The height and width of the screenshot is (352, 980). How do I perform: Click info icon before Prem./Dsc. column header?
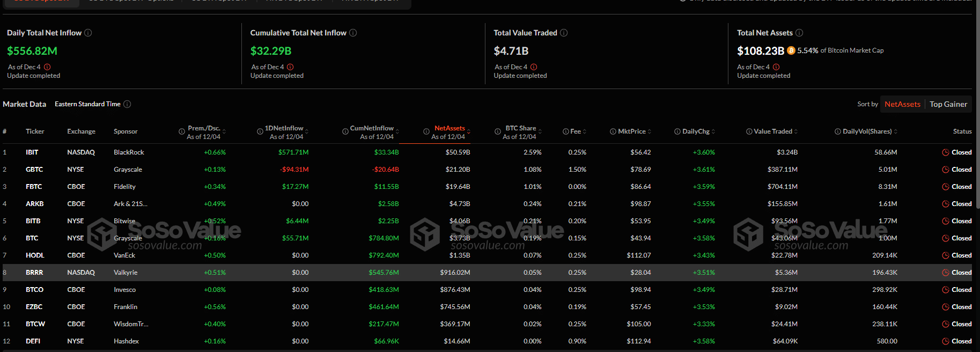pyautogui.click(x=182, y=131)
